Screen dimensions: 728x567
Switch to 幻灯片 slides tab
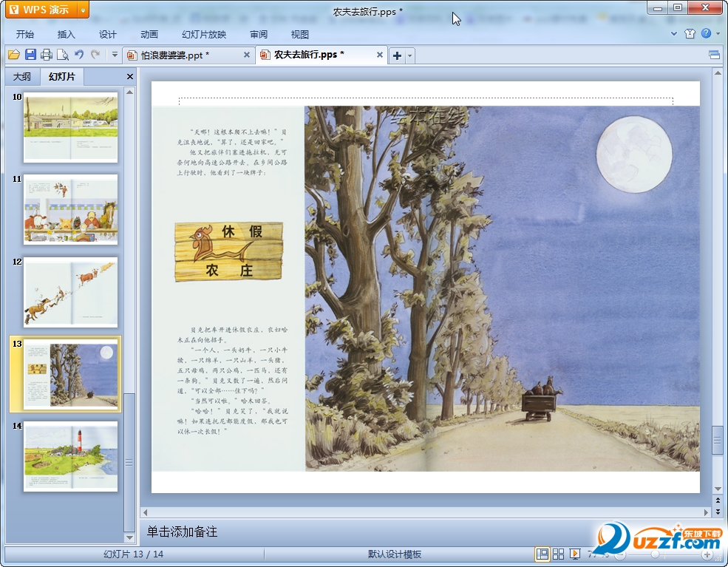(x=62, y=77)
